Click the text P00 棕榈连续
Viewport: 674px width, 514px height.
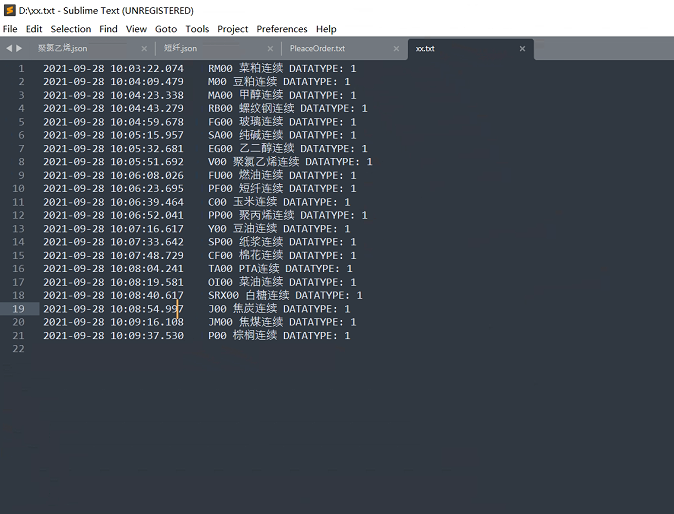(x=242, y=335)
